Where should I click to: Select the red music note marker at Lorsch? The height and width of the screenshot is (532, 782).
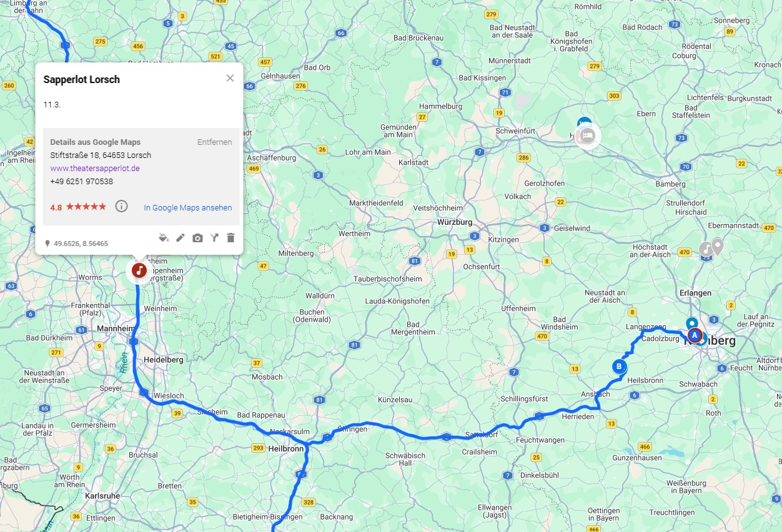[x=139, y=271]
